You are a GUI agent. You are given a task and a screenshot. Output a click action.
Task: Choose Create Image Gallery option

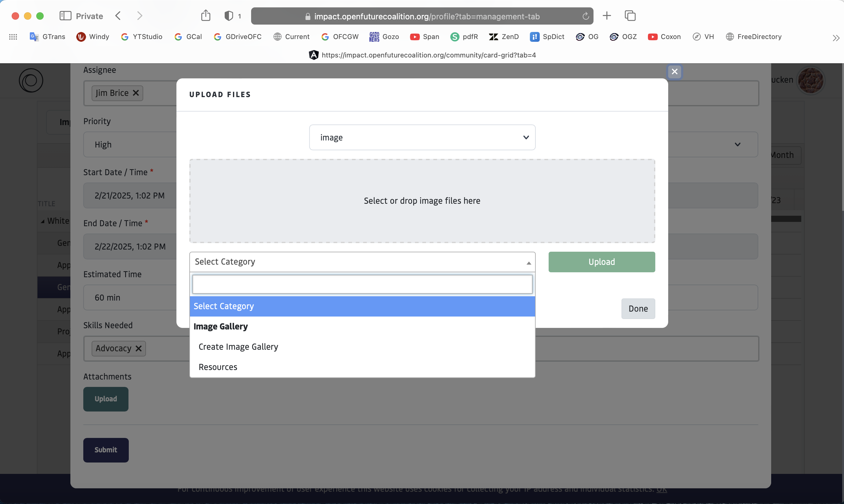(238, 347)
